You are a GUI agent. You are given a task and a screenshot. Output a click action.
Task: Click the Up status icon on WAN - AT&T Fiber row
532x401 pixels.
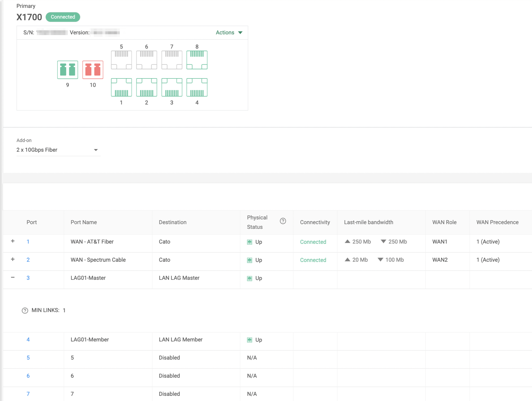pyautogui.click(x=250, y=242)
